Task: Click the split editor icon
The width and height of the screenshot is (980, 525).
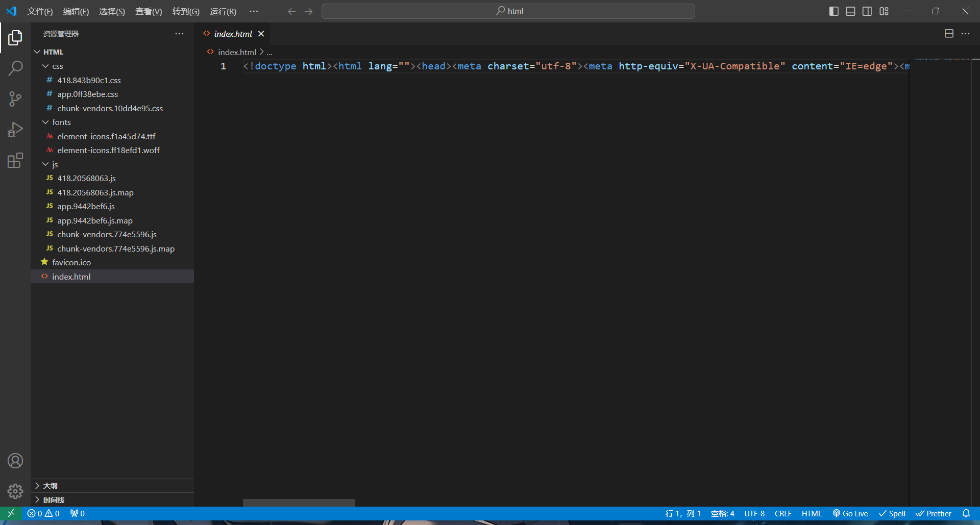Action: pos(949,34)
